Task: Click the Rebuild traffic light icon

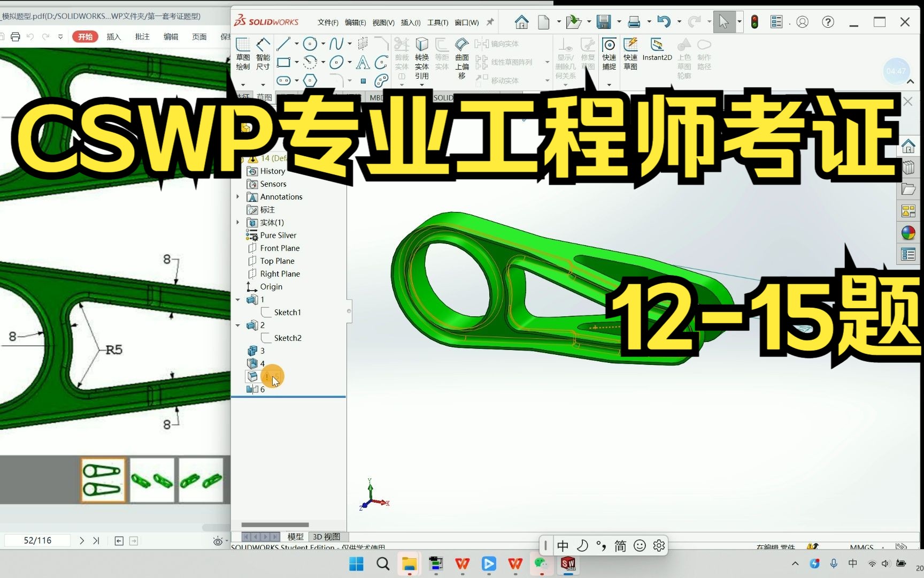Action: click(x=754, y=22)
